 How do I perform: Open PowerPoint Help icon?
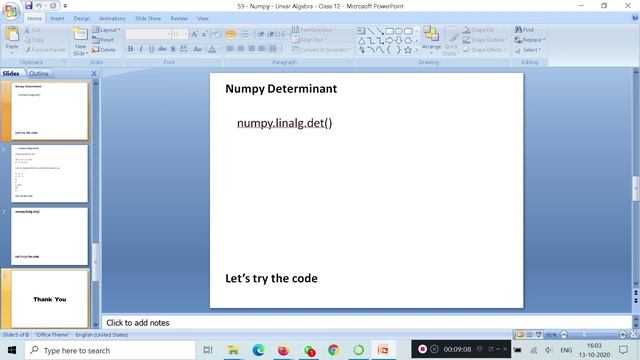pyautogui.click(x=635, y=18)
